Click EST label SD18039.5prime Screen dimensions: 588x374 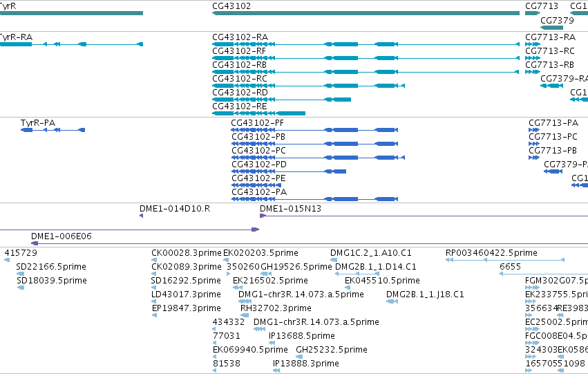[x=52, y=281]
